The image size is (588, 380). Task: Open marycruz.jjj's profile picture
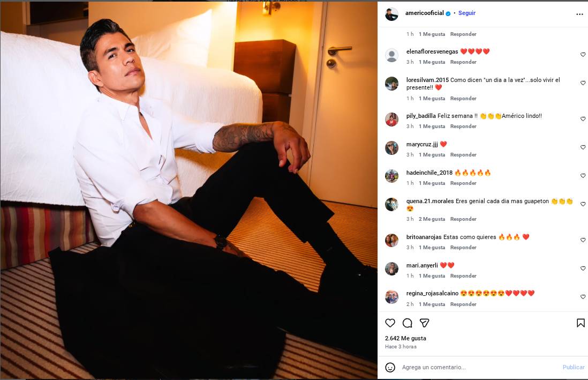click(391, 148)
